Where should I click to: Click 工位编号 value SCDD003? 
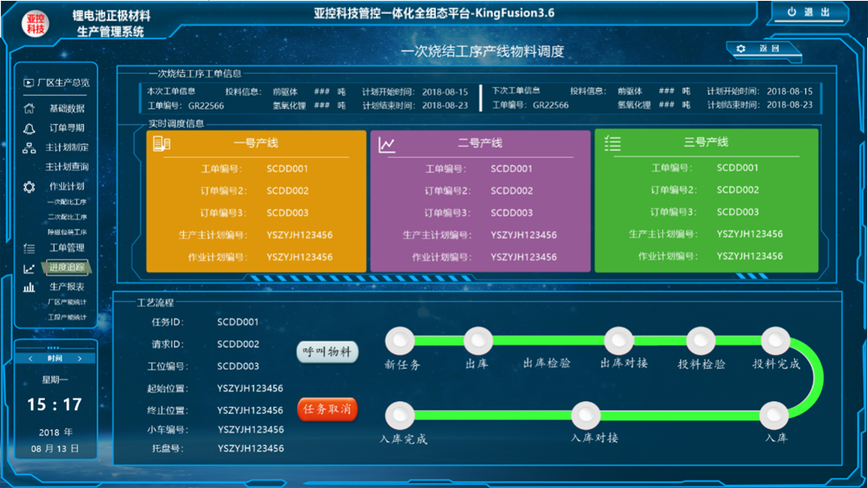238,366
